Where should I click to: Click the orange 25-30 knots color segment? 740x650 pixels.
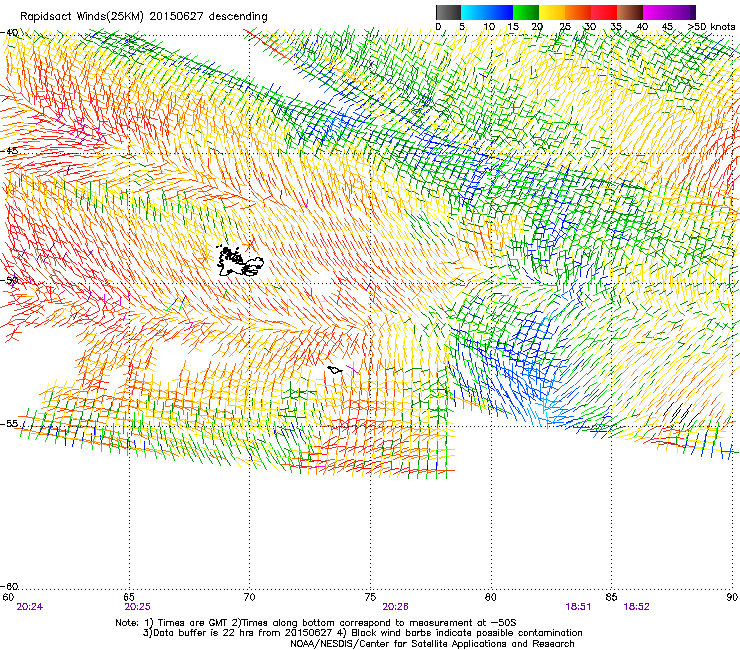coord(578,12)
